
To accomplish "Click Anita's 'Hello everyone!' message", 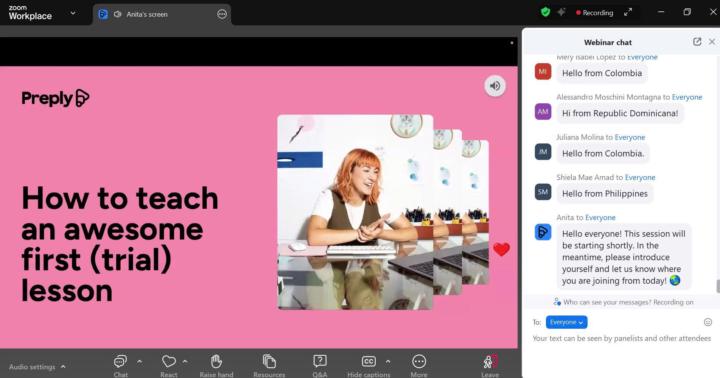I will [x=624, y=257].
